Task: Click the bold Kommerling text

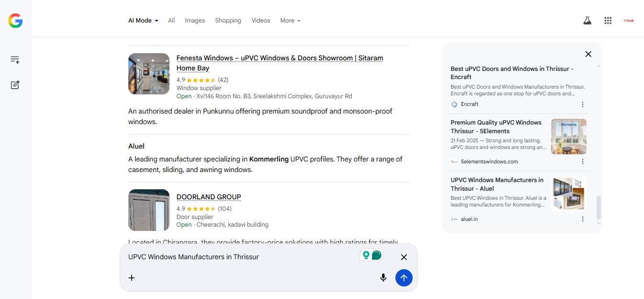Action: pyautogui.click(x=269, y=159)
